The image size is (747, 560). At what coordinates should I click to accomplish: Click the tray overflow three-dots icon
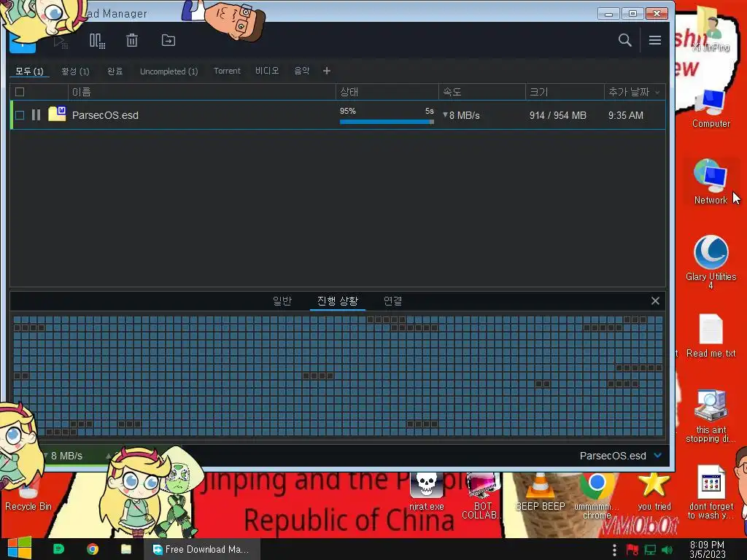614,550
